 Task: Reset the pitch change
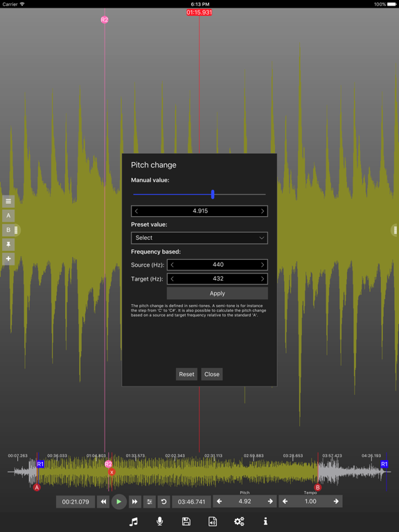pos(186,374)
